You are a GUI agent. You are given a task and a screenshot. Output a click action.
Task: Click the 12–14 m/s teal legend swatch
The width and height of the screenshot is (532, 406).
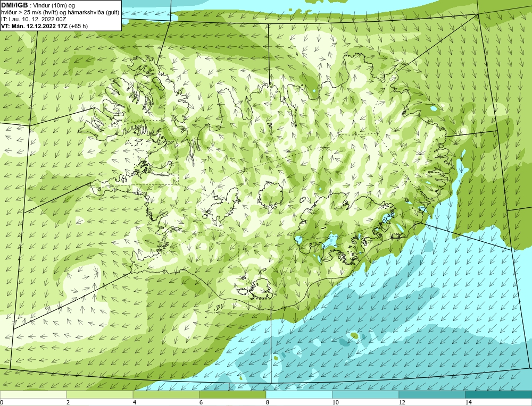coord(432,394)
